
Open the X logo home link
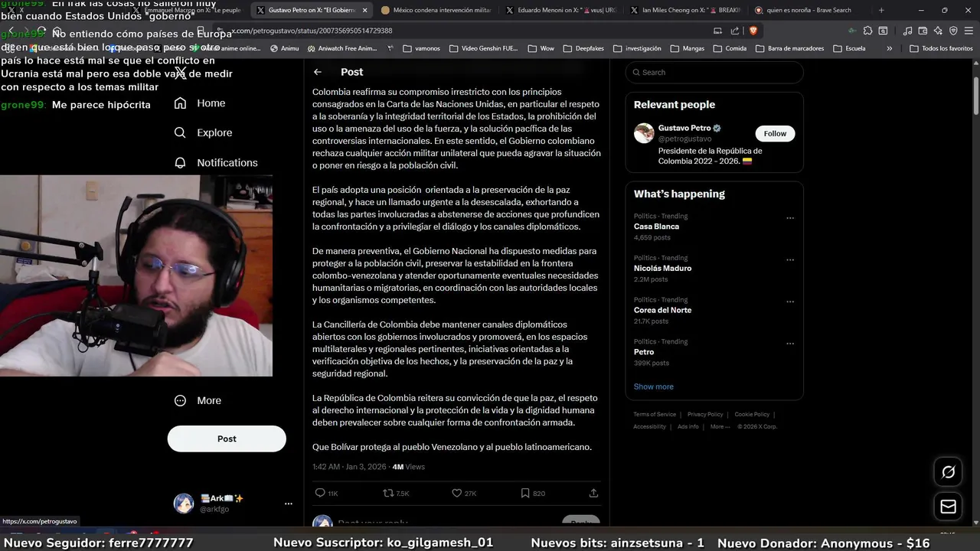tap(180, 72)
